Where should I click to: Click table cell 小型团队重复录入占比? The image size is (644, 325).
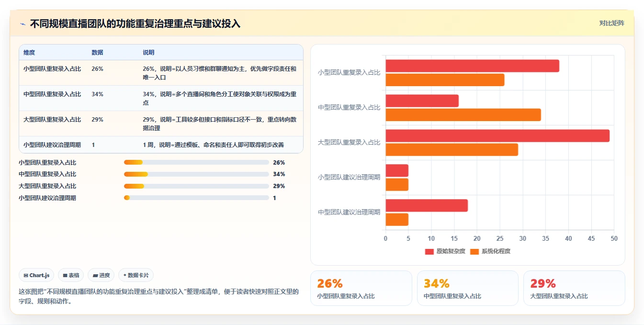52,69
